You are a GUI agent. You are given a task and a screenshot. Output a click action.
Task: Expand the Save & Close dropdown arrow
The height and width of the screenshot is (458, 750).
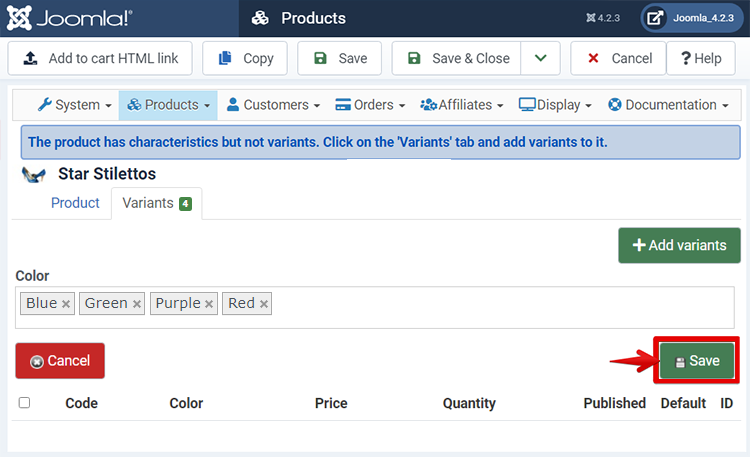point(540,58)
